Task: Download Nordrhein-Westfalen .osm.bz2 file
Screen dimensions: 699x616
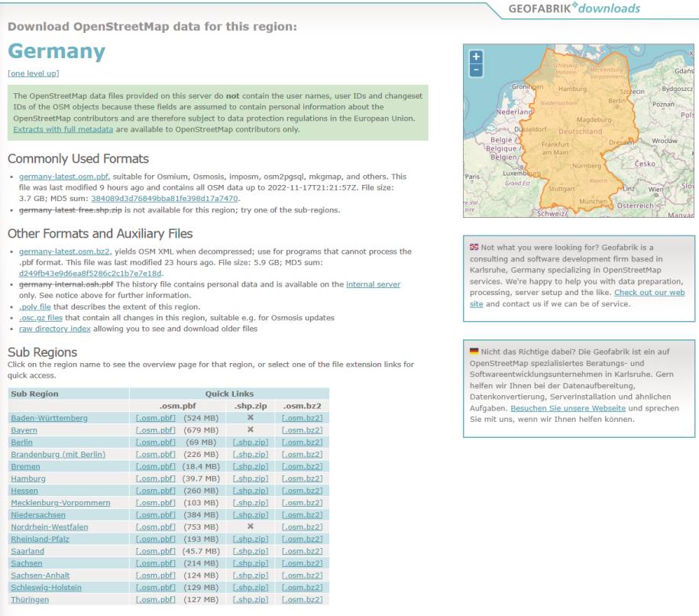Action: click(x=303, y=527)
